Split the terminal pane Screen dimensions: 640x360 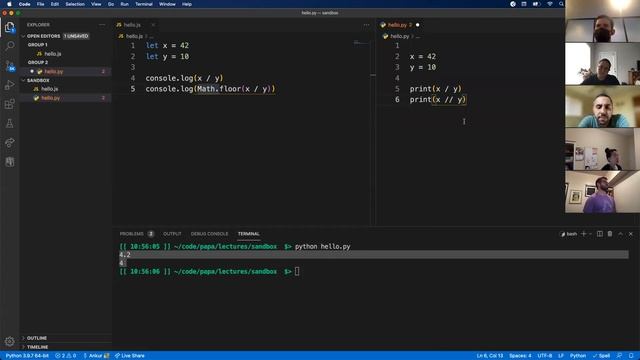click(x=600, y=234)
